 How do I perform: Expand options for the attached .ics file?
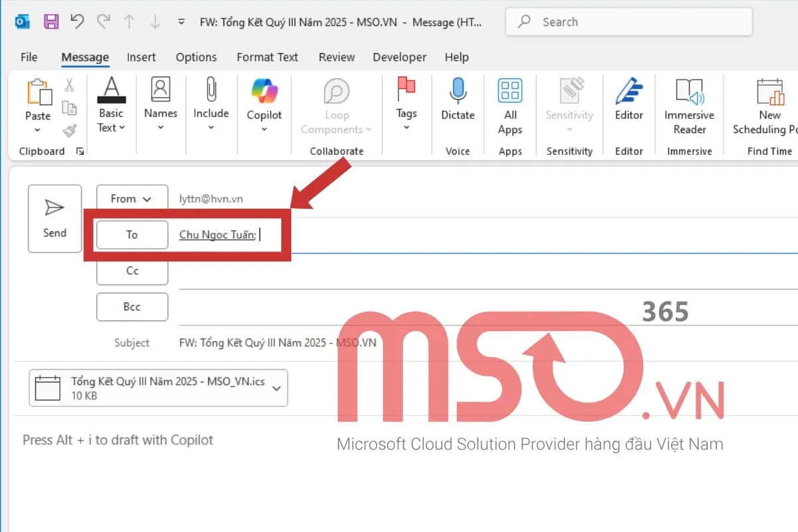(x=278, y=388)
